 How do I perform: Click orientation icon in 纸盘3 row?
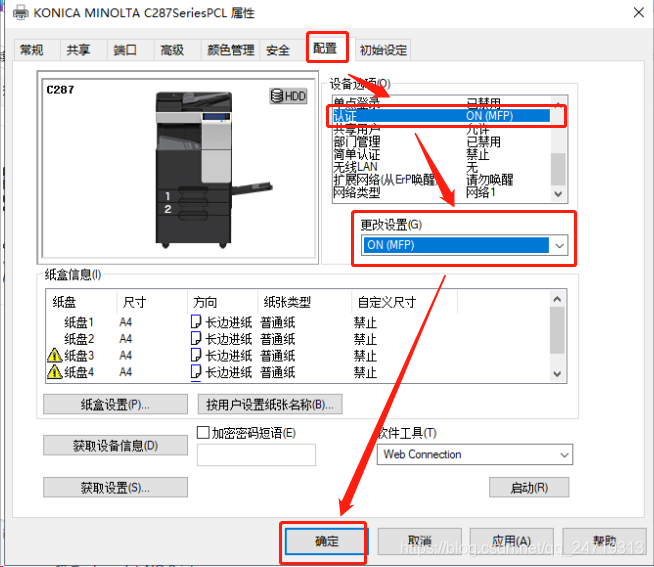196,355
